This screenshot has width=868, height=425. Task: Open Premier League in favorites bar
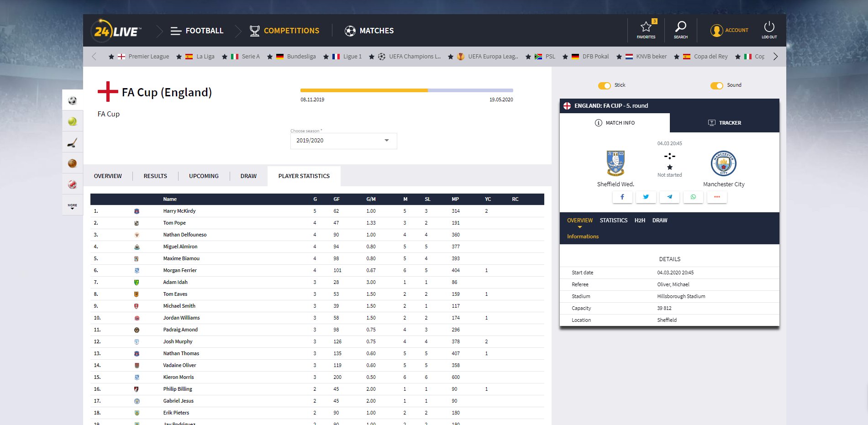(148, 57)
